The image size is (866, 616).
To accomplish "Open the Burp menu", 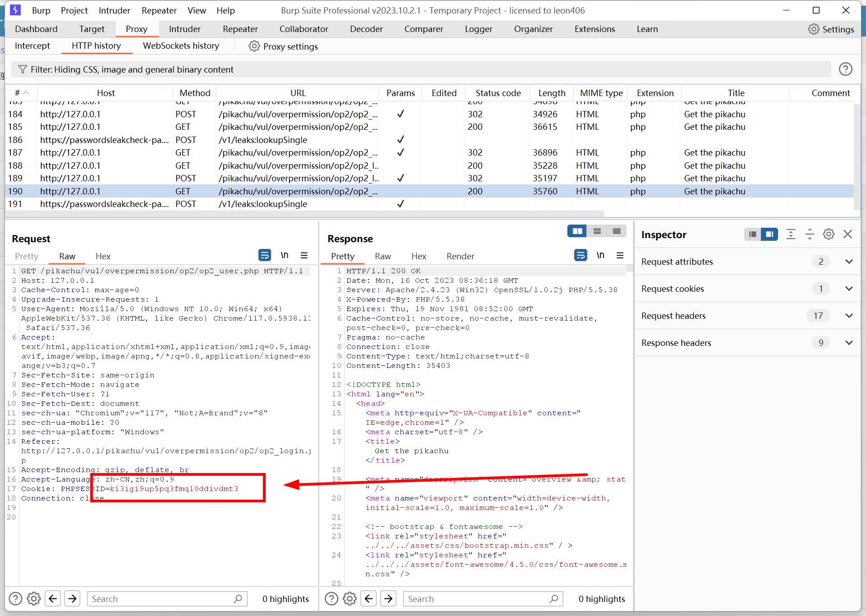I will [41, 10].
